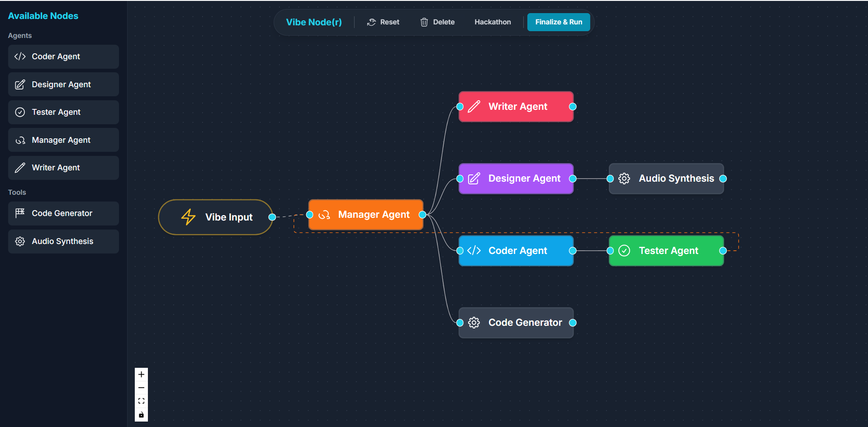This screenshot has width=868, height=427.
Task: Zoom in using the plus control
Action: coord(141,374)
